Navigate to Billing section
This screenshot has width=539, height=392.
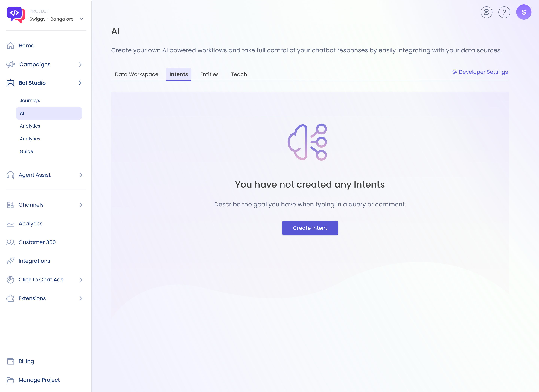pyautogui.click(x=26, y=361)
